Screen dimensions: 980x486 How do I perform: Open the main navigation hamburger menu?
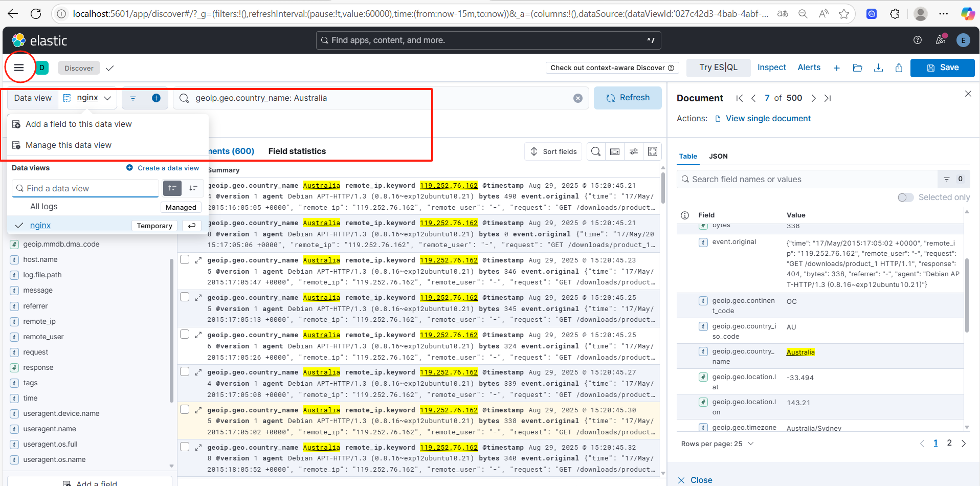tap(19, 68)
